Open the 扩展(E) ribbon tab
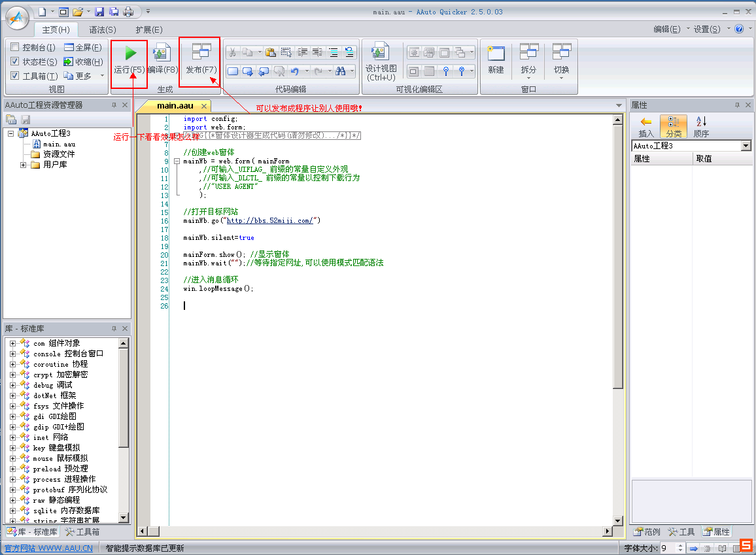Viewport: 756px width, 555px height. point(149,29)
